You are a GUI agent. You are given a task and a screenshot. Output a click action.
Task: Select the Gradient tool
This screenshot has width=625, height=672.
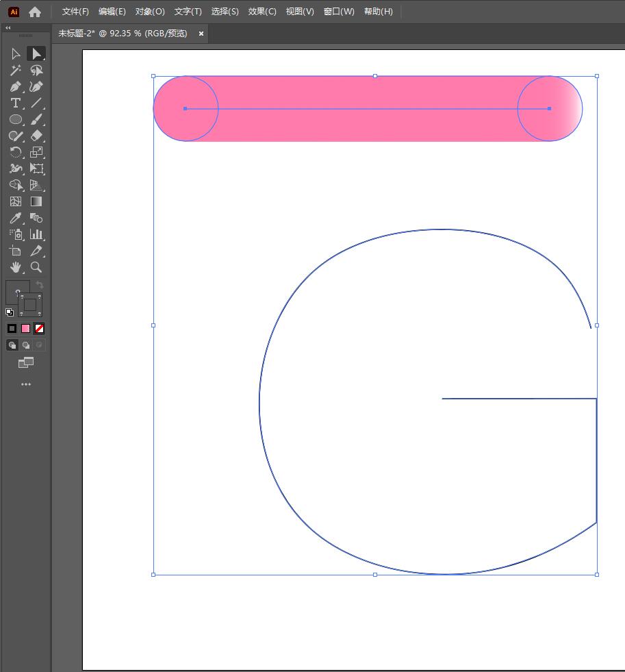(x=36, y=201)
